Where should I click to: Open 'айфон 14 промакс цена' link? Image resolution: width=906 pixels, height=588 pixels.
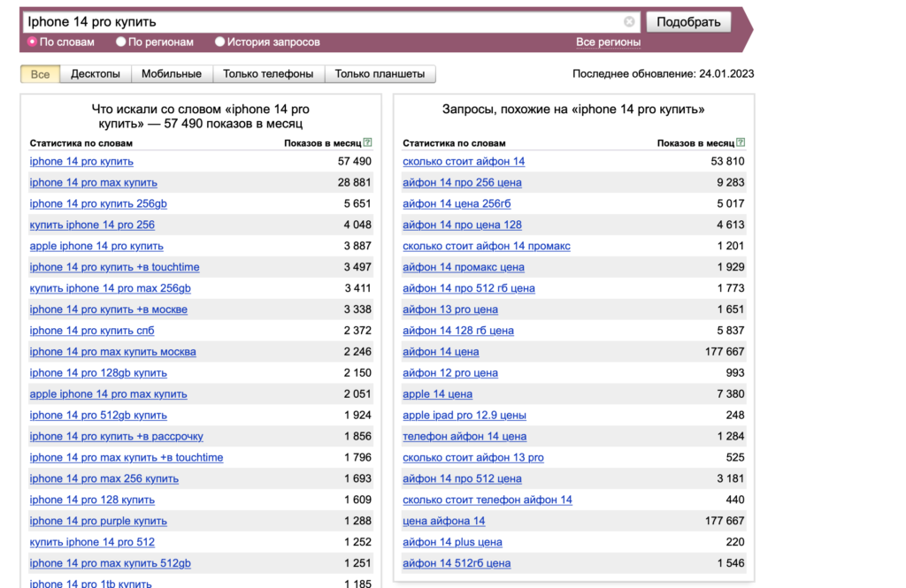464,267
